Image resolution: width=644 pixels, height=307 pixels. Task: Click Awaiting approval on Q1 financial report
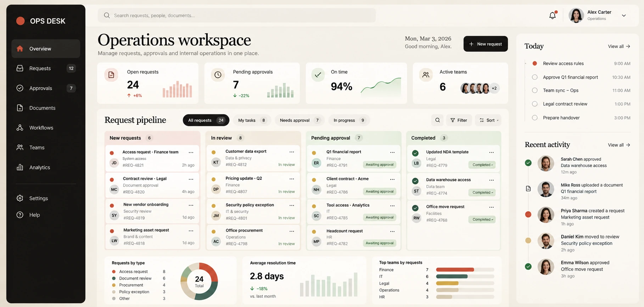click(380, 164)
